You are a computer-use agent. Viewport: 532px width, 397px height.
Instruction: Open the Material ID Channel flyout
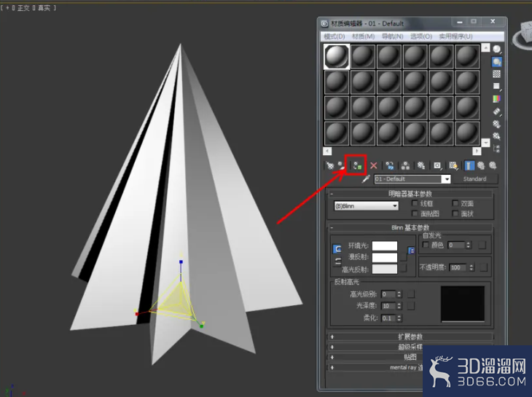[437, 165]
